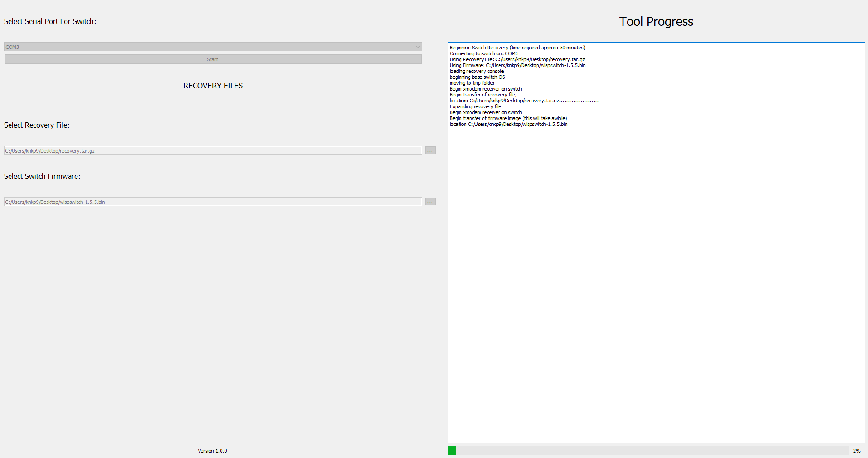The image size is (868, 458).
Task: Focus the recovery.tar.gz file path field
Action: coord(213,151)
